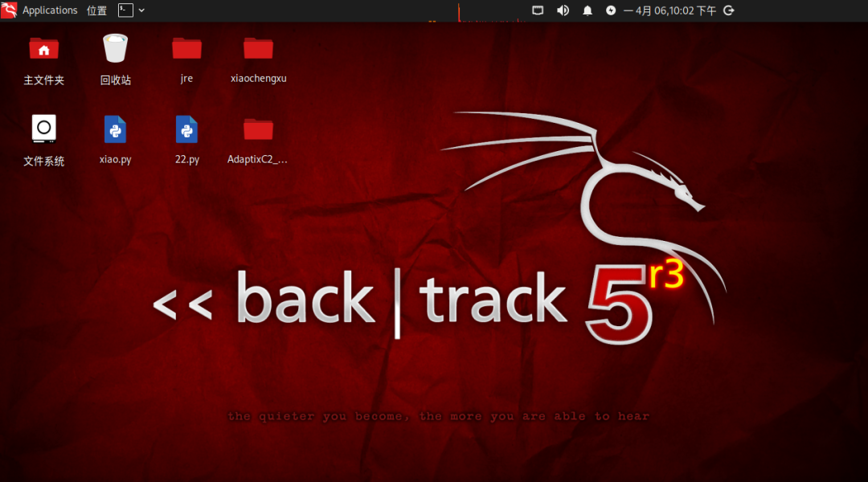Click the 回收站 label text

pyautogui.click(x=115, y=80)
